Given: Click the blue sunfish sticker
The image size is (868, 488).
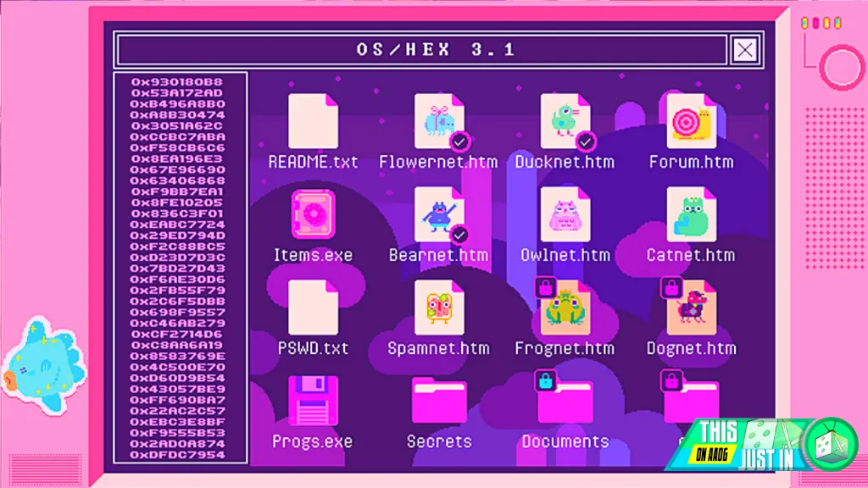Looking at the screenshot, I should (44, 365).
